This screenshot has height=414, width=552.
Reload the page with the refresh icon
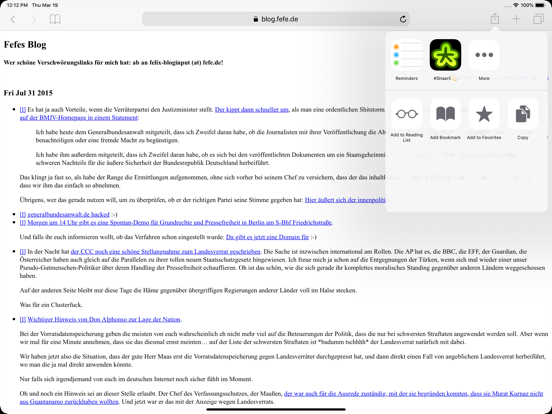coord(403,19)
